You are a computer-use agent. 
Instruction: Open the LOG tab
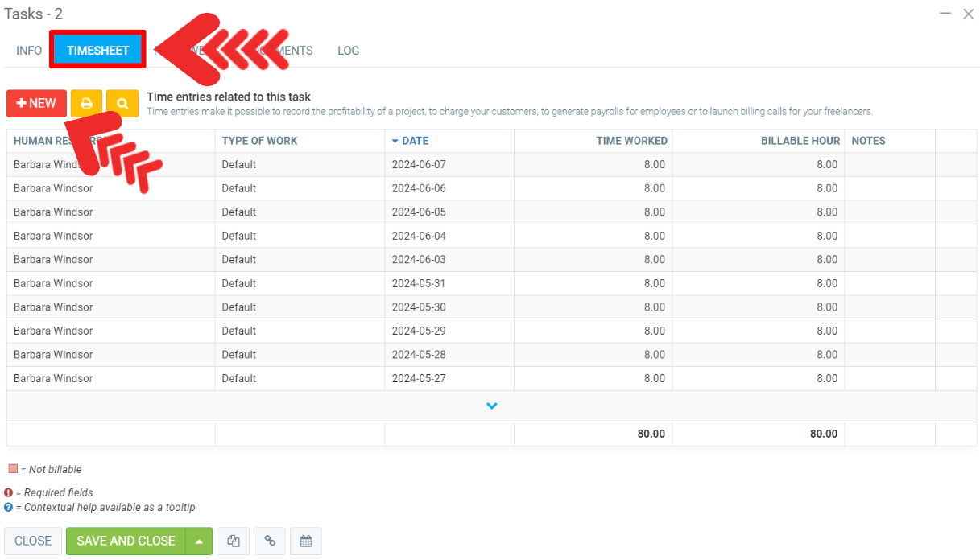(x=348, y=51)
